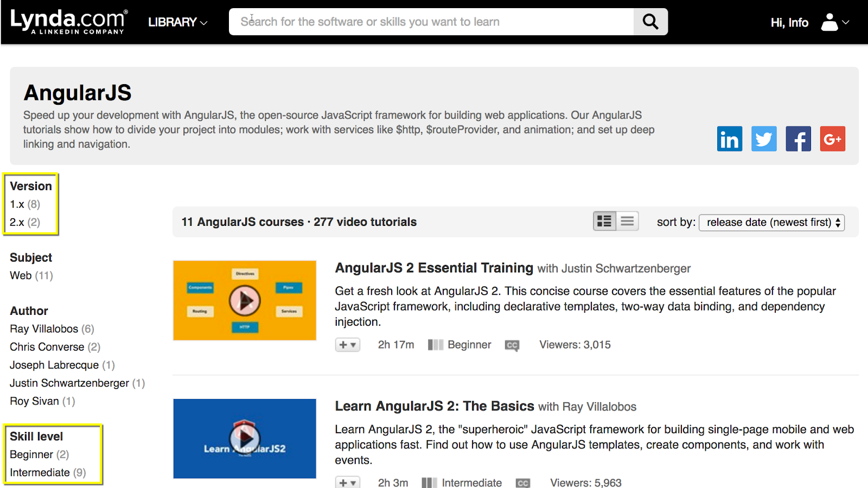Click '11 AngularJS courses' results count
The width and height of the screenshot is (868, 488).
(x=242, y=222)
